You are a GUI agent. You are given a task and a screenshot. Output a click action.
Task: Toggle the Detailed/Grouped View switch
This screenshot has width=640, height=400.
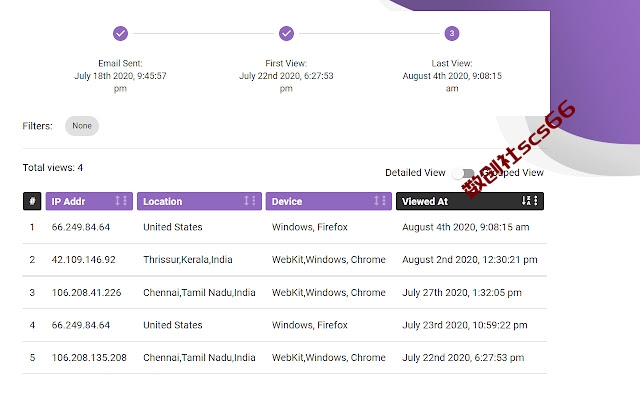coord(463,173)
